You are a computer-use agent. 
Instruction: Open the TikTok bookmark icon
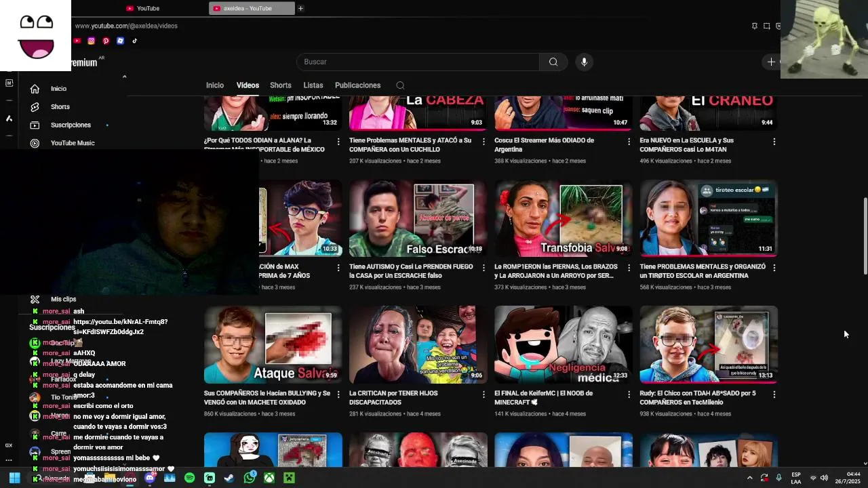(x=134, y=41)
